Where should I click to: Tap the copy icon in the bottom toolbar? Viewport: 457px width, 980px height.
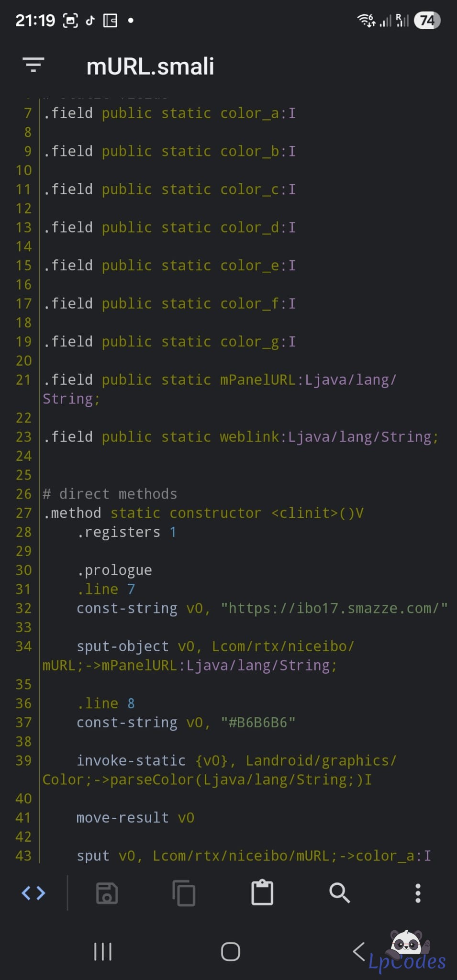(x=184, y=893)
